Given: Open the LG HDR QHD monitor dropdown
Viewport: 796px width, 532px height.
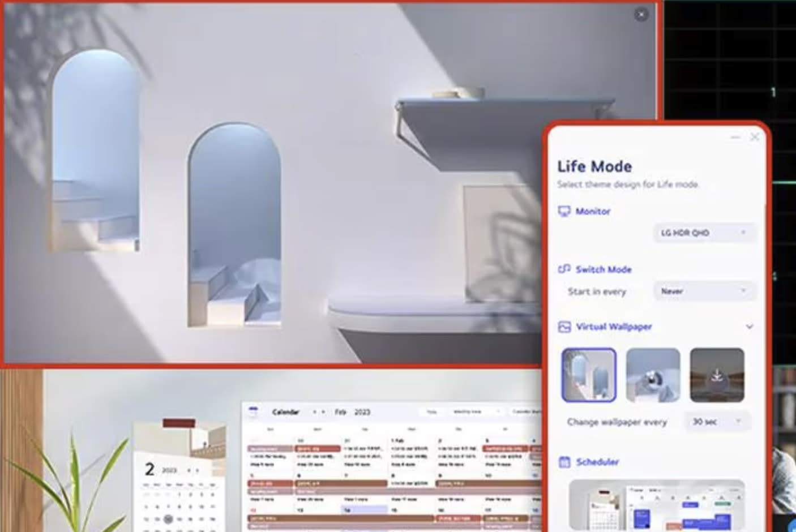Looking at the screenshot, I should pyautogui.click(x=703, y=233).
